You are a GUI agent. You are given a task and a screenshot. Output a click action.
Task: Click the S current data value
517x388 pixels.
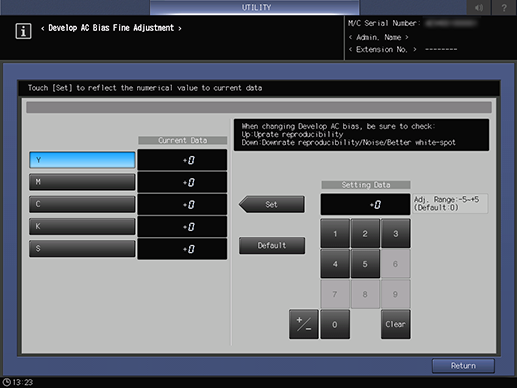click(182, 249)
